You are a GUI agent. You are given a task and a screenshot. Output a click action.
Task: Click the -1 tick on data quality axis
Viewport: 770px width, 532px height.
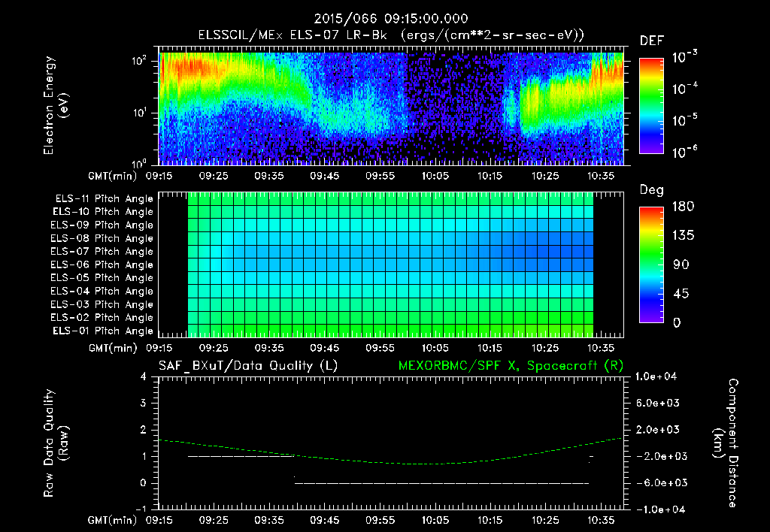coord(141,509)
